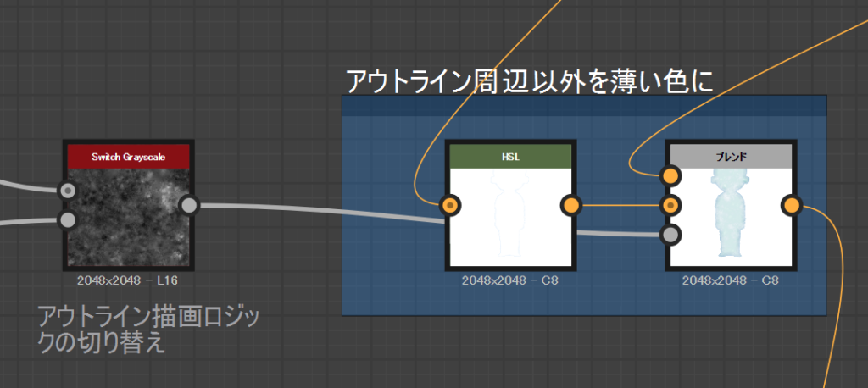868x388 pixels.
Task: Select the orange wire between HSL and ブレンド
Action: (x=619, y=205)
